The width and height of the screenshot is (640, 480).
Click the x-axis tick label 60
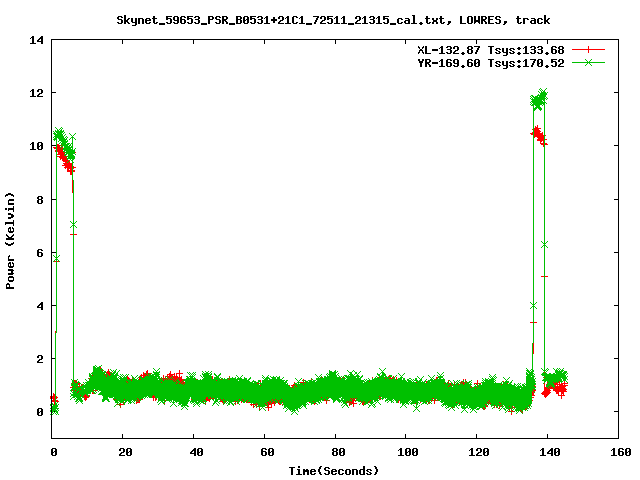(x=267, y=452)
